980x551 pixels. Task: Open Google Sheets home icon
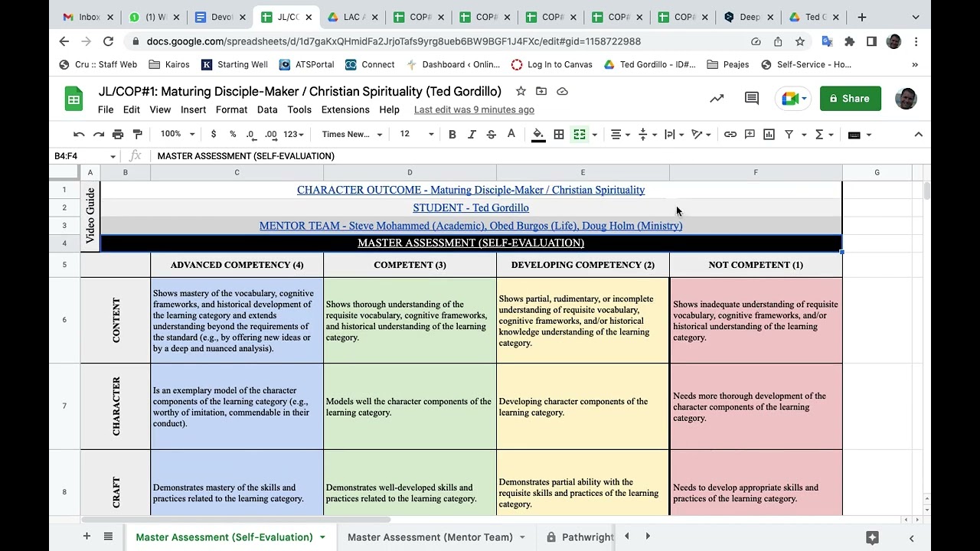click(73, 99)
